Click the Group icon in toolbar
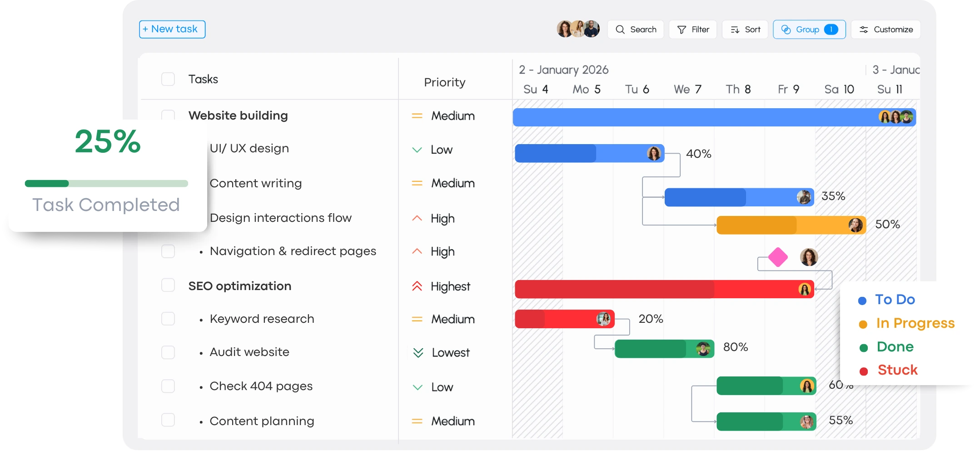This screenshot has width=980, height=451. click(786, 30)
